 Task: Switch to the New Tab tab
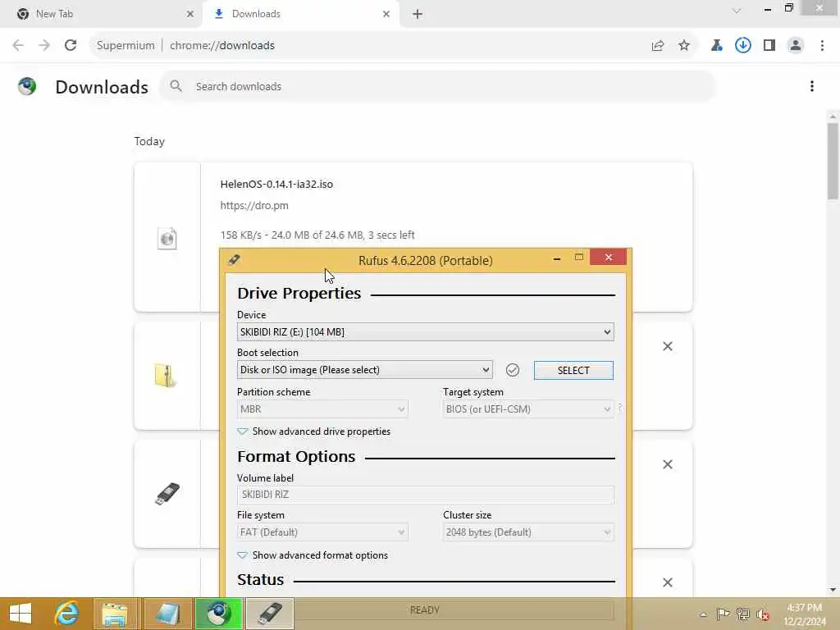pos(102,14)
